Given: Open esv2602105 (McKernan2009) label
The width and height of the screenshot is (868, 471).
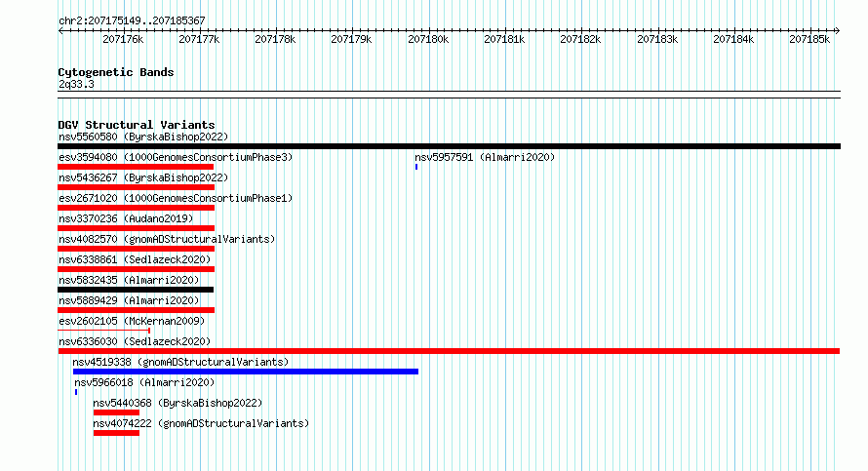Looking at the screenshot, I should pyautogui.click(x=132, y=321).
